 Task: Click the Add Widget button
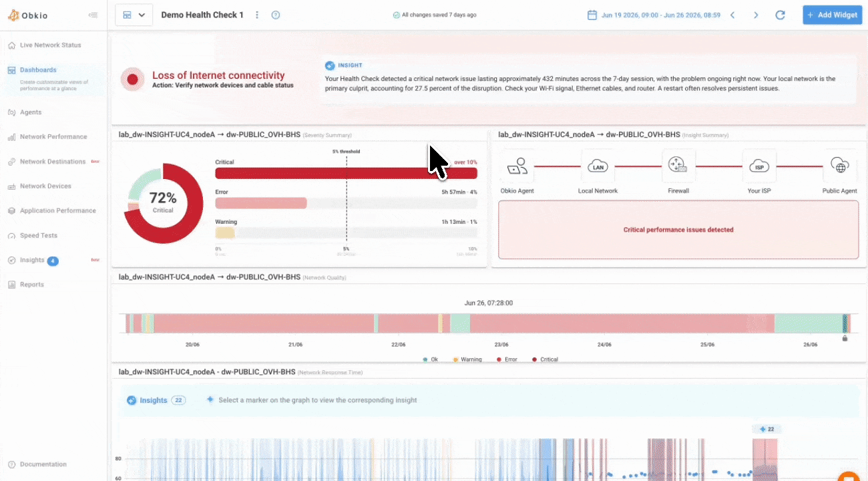pyautogui.click(x=832, y=15)
